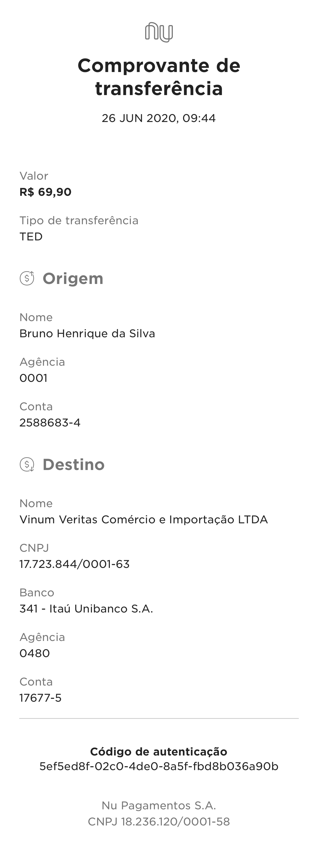Click origin agency number 0001
This screenshot has height=868, width=318.
[33, 378]
